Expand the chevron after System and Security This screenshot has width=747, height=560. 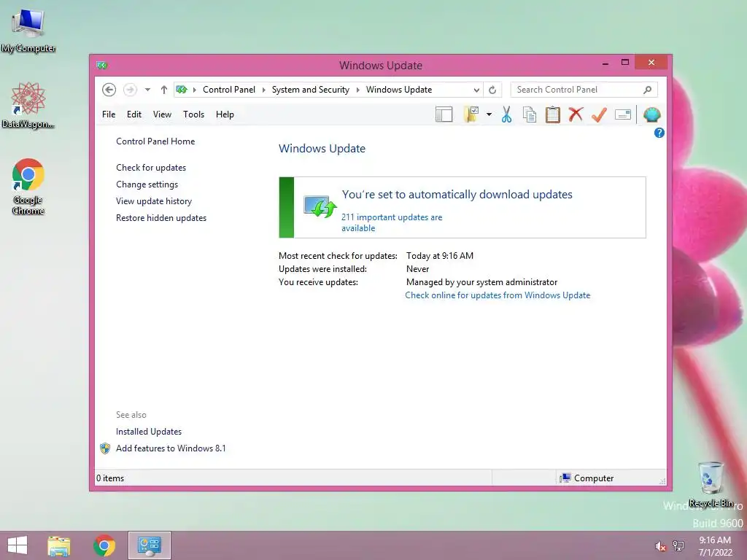pyautogui.click(x=357, y=90)
